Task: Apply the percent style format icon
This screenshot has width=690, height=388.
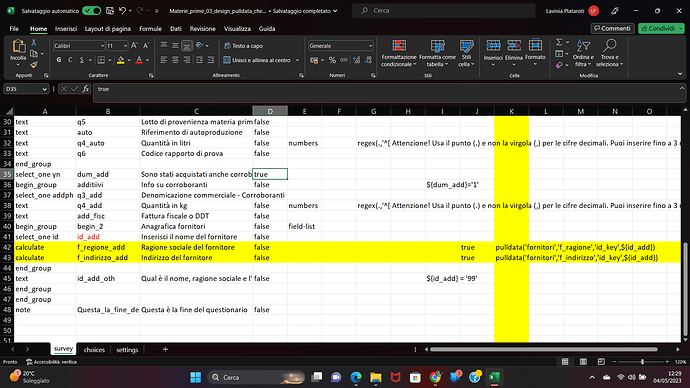Action: tap(332, 60)
